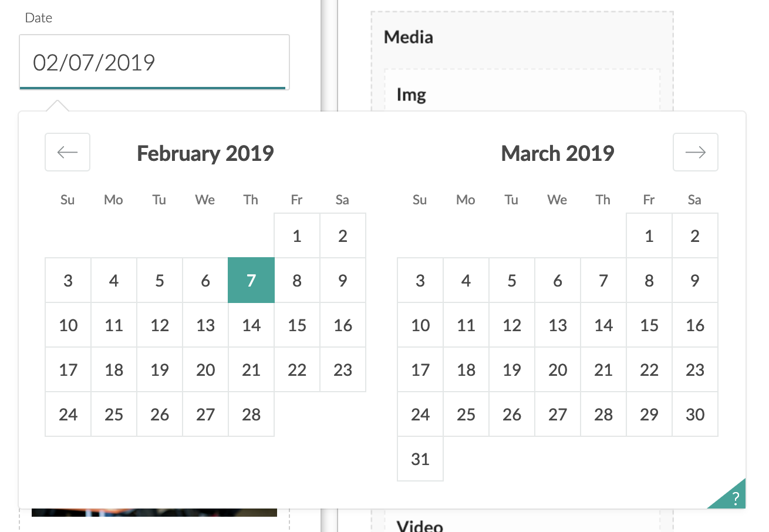Select March 30 in the calendar
The width and height of the screenshot is (769, 532).
point(695,414)
